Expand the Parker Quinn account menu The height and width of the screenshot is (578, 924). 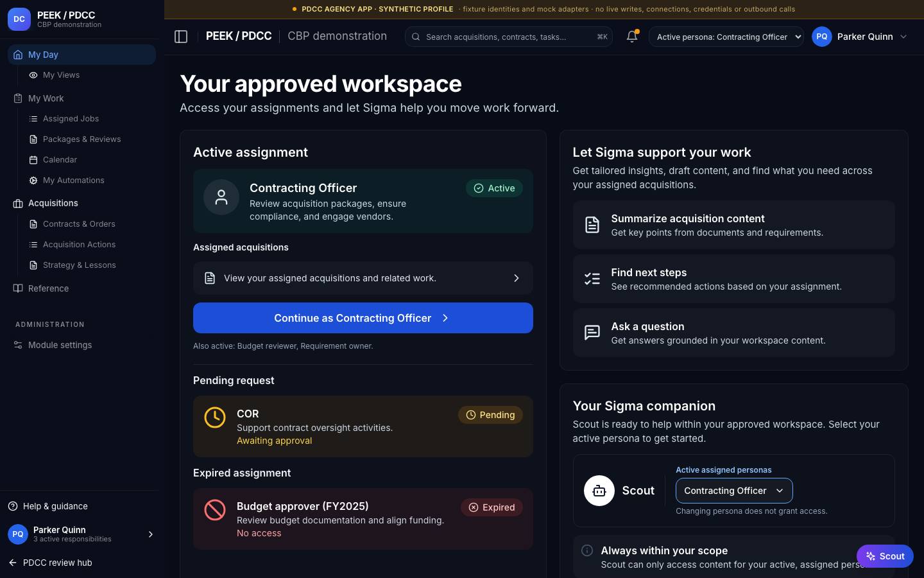point(860,37)
